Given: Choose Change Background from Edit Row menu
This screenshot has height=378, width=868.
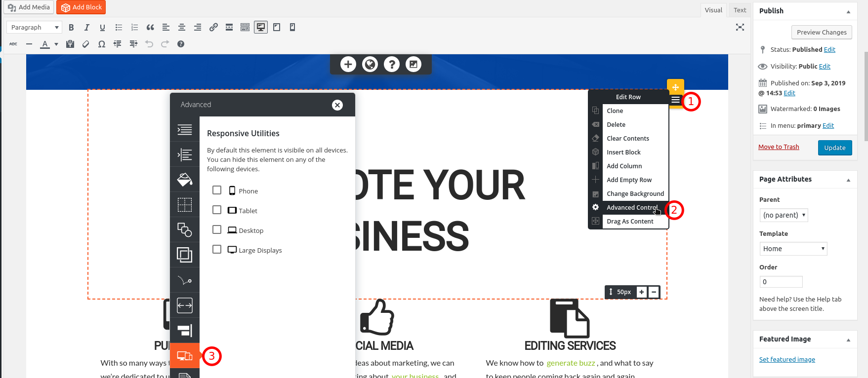Looking at the screenshot, I should 635,194.
